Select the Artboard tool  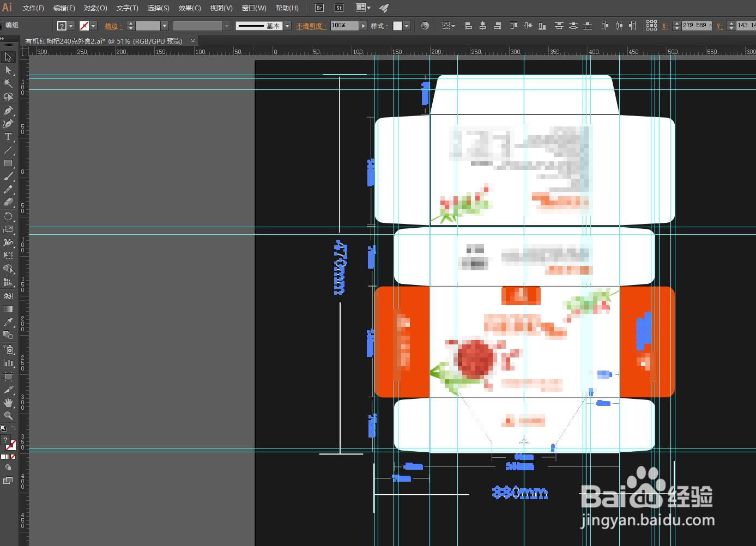8,377
